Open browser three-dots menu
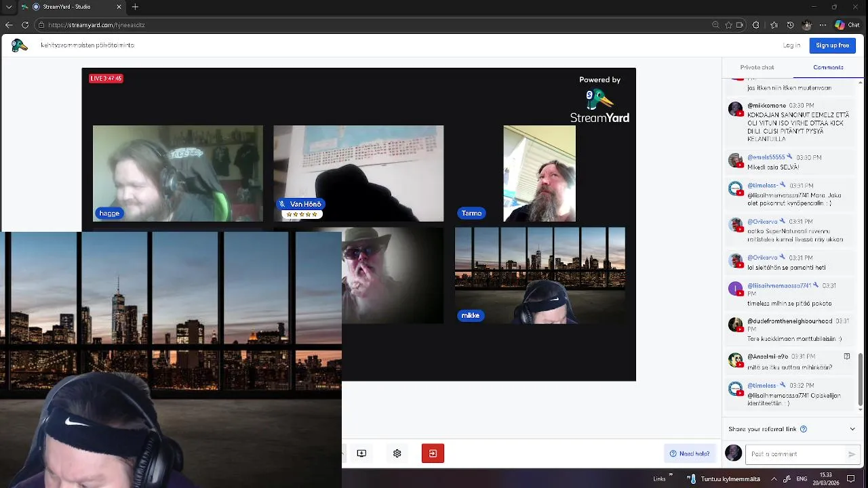This screenshot has height=488, width=868. (823, 25)
